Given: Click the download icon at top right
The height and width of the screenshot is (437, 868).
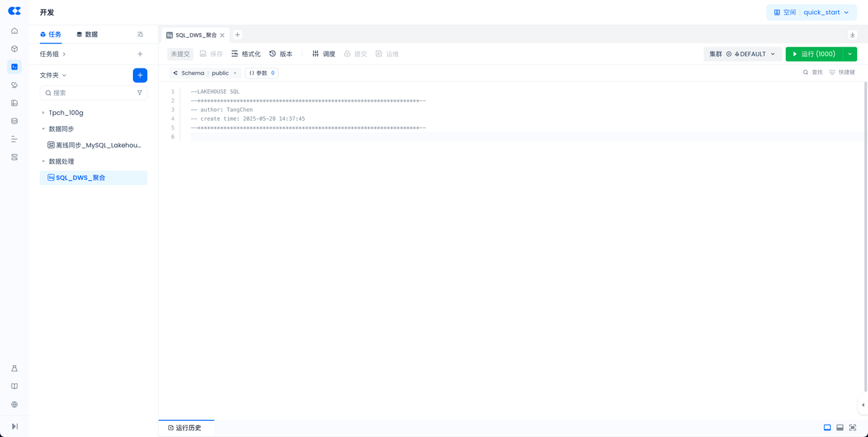Looking at the screenshot, I should tap(852, 35).
